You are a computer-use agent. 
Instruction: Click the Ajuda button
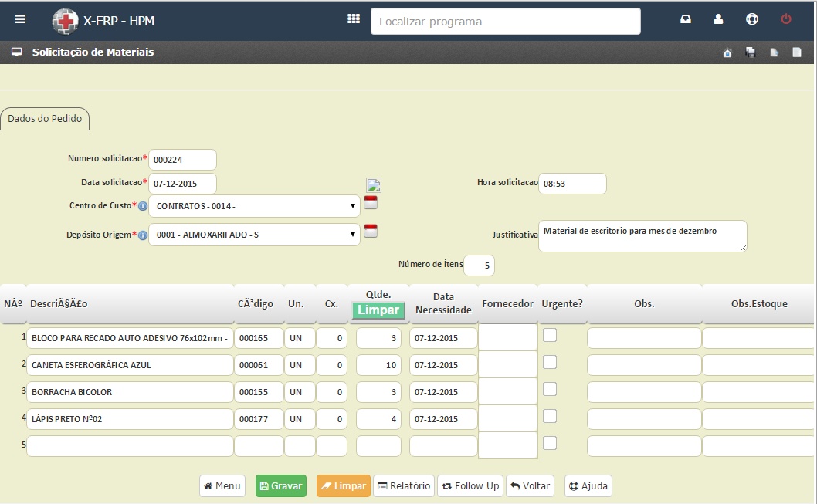tap(588, 485)
